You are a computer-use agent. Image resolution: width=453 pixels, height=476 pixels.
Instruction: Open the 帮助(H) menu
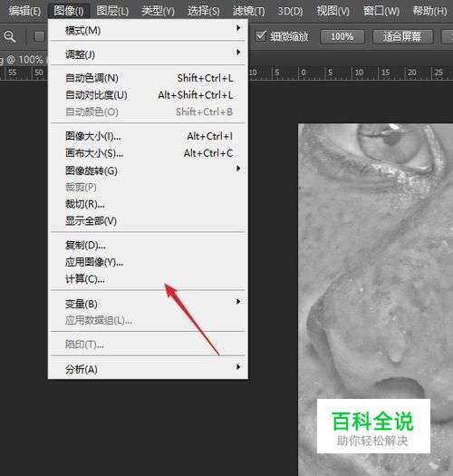coord(429,11)
